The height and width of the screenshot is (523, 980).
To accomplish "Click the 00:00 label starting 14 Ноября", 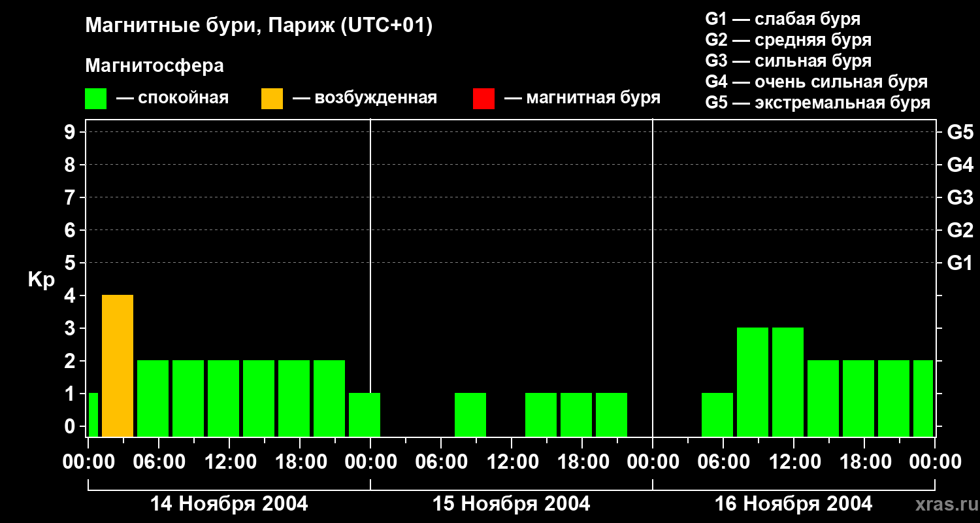I will (x=88, y=462).
